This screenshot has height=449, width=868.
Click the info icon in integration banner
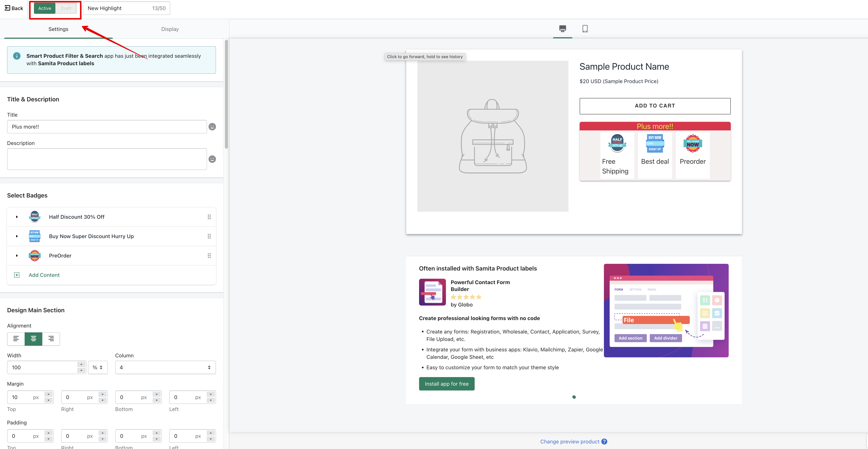click(x=17, y=56)
